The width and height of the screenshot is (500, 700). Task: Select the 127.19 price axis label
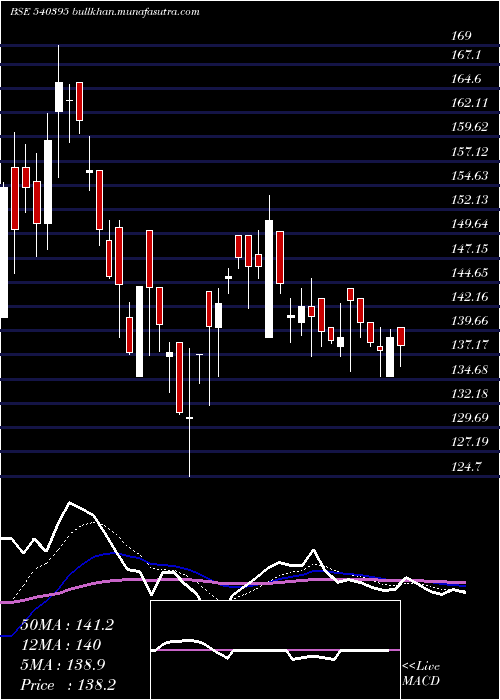470,442
